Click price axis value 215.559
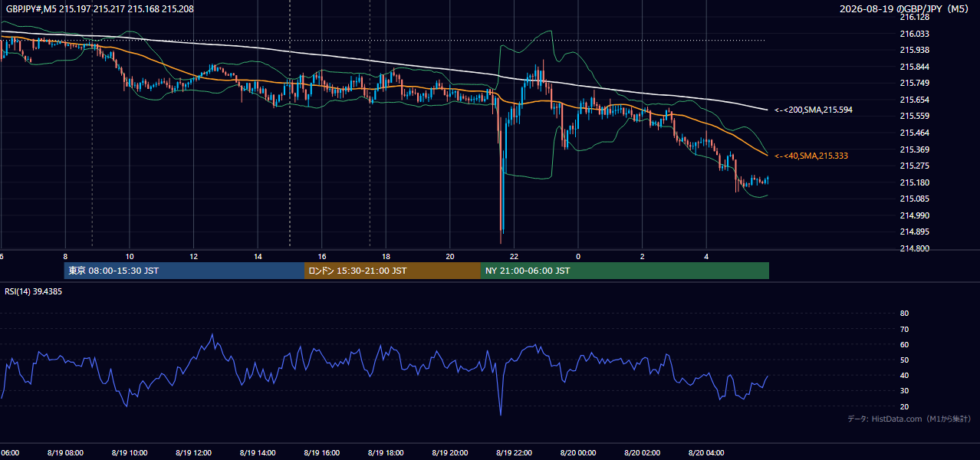This screenshot has height=460, width=980. point(914,116)
